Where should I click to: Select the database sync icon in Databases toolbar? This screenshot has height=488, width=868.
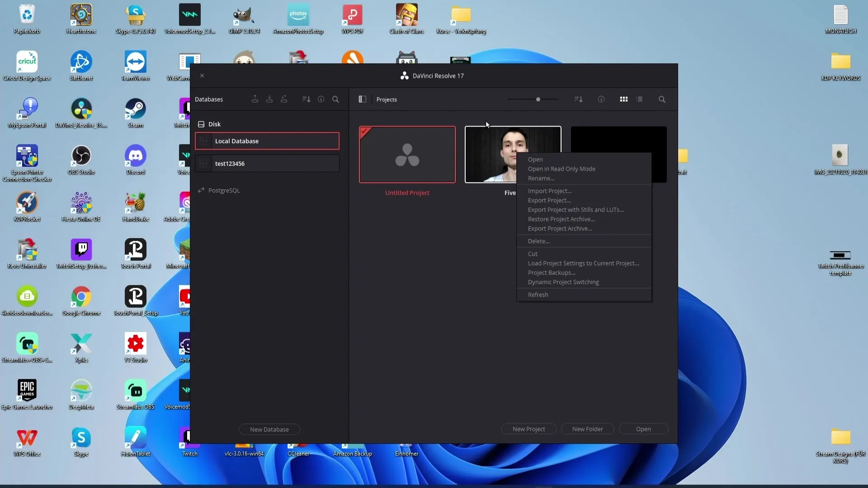pyautogui.click(x=284, y=99)
